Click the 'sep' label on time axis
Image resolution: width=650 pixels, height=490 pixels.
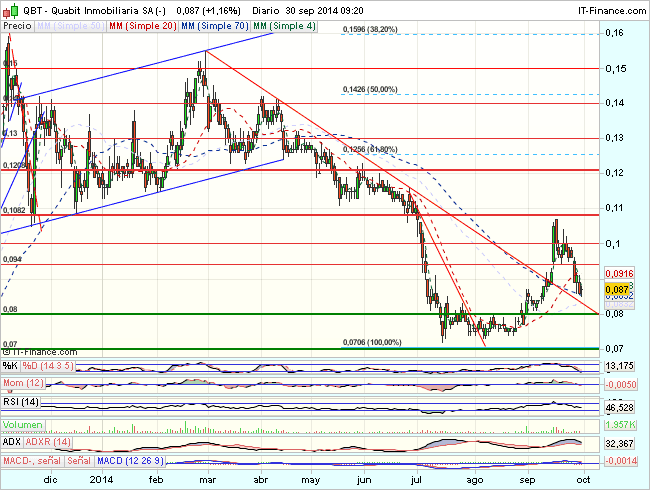click(527, 480)
